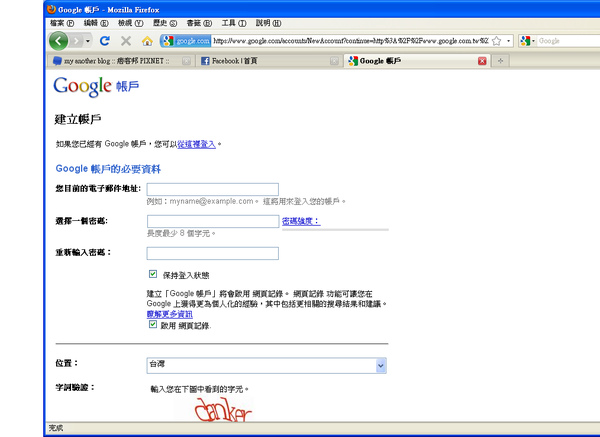The image size is (600, 437).
Task: Click the password strength meter bar
Action: click(x=335, y=230)
